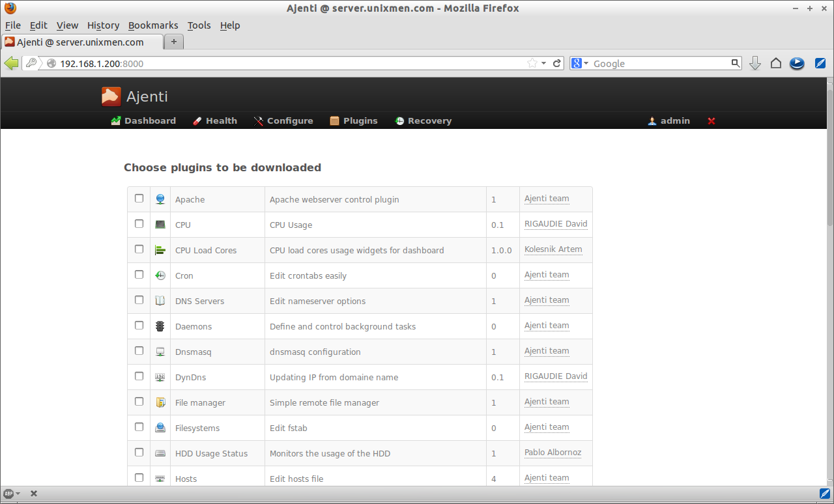
Task: Click the Dnsmasq plugin icon
Action: pyautogui.click(x=160, y=352)
